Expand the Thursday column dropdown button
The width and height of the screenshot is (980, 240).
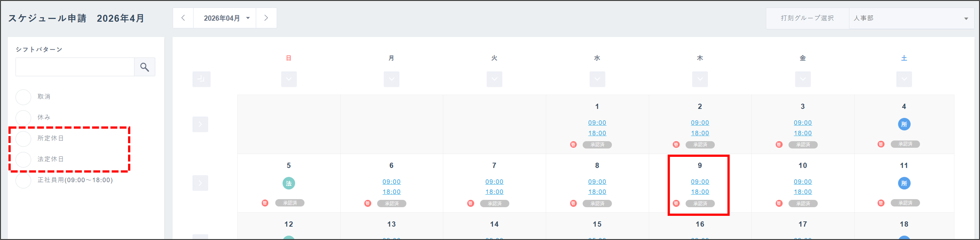coord(700,79)
